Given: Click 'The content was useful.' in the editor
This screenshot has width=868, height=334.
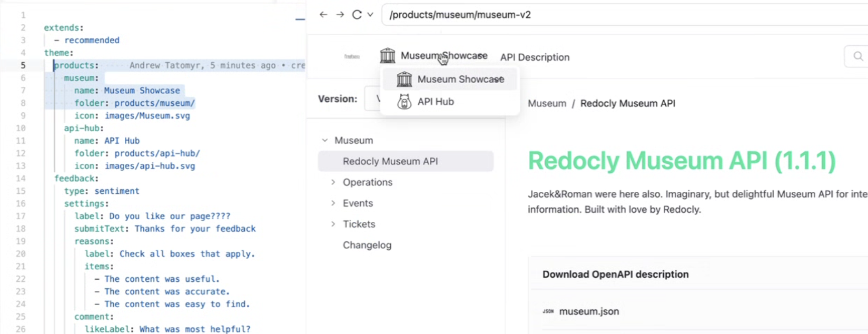Looking at the screenshot, I should tap(162, 279).
